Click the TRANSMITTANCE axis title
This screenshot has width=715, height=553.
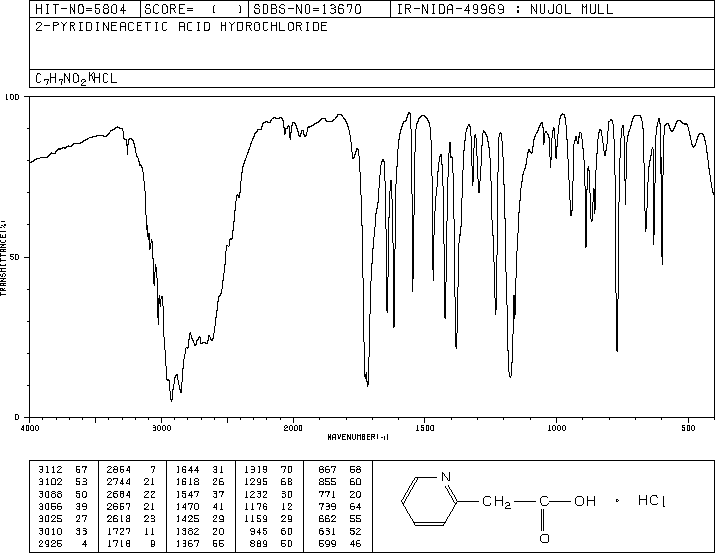point(3,258)
